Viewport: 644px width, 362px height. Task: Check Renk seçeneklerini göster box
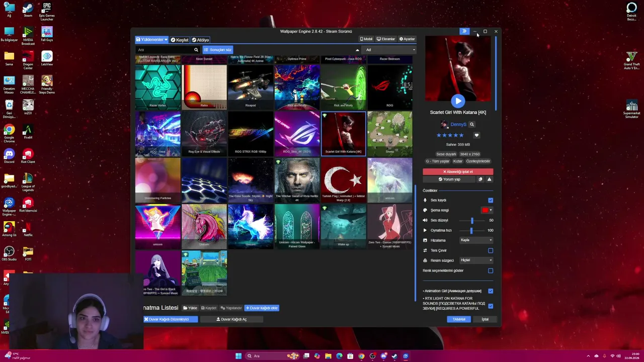click(491, 270)
